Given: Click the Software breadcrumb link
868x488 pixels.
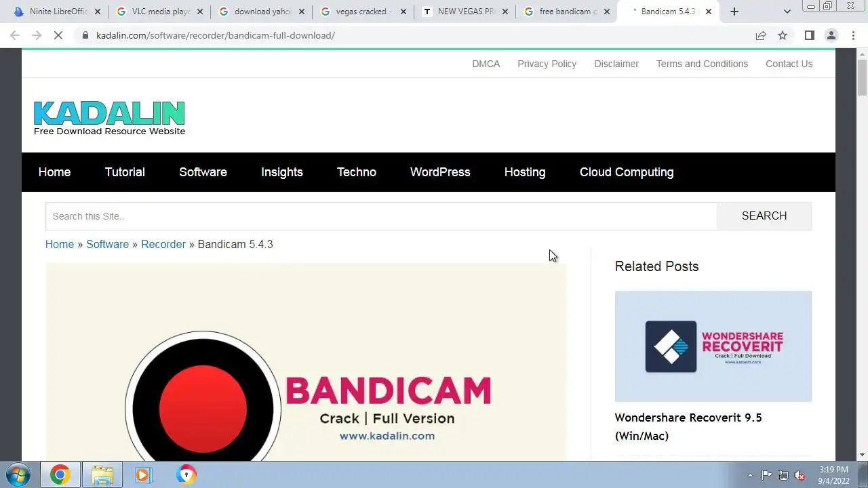Looking at the screenshot, I should (107, 244).
